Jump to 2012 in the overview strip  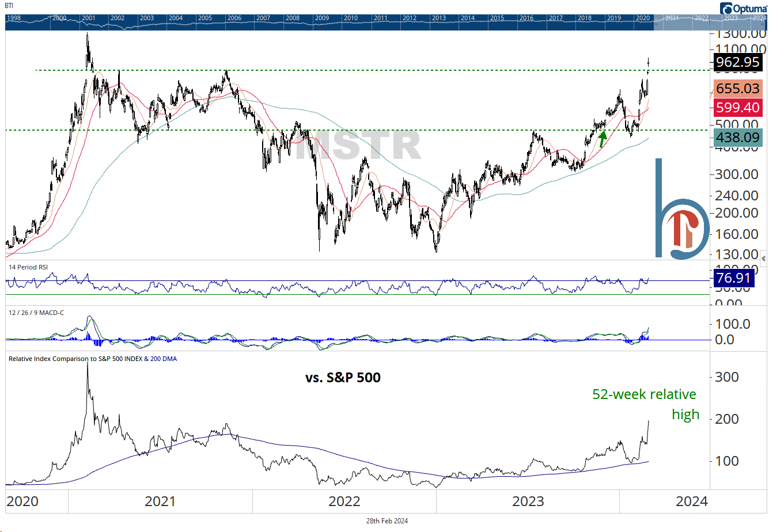tap(410, 18)
